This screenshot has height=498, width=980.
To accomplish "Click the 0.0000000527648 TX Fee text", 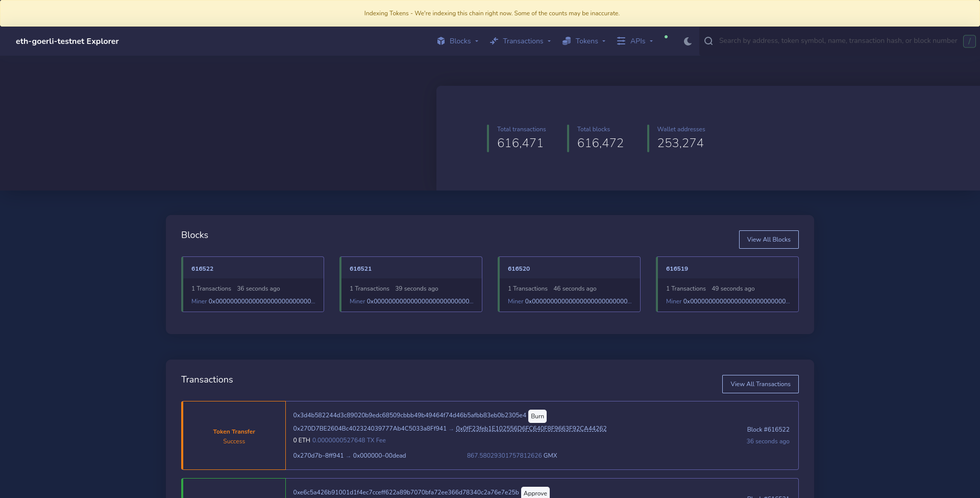I will pos(349,440).
